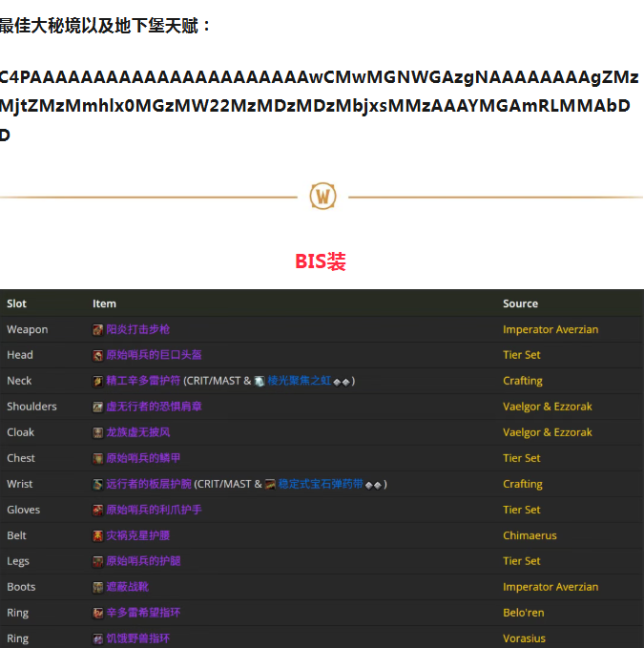Click the icon beside 遮蔽战靴 boots
Image resolution: width=644 pixels, height=648 pixels.
(x=97, y=587)
